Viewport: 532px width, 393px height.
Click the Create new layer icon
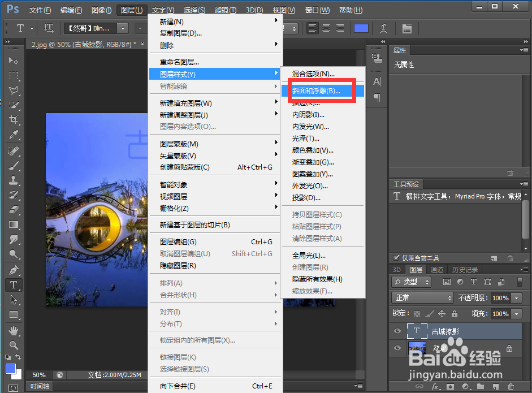496,387
